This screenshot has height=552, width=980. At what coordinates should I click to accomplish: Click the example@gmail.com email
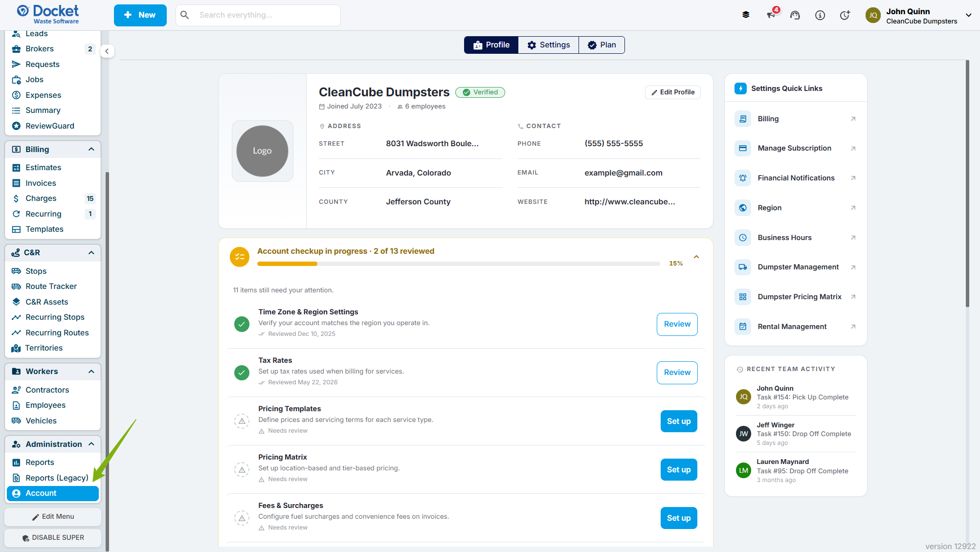coord(624,173)
